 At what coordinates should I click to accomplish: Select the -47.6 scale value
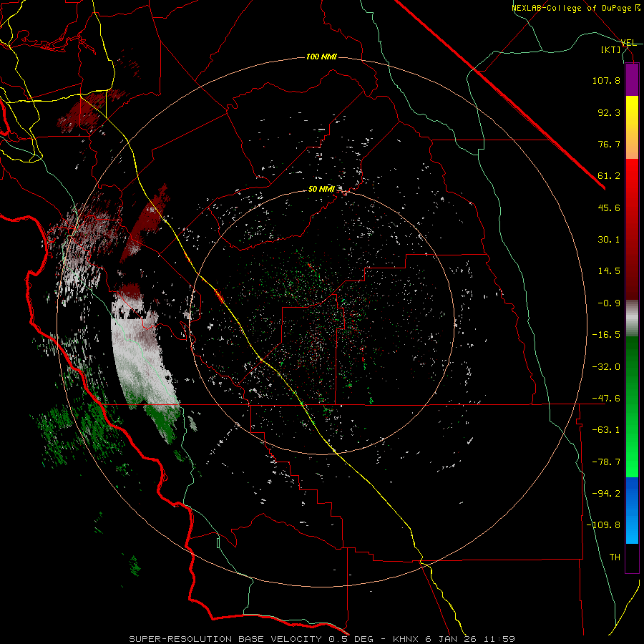606,399
